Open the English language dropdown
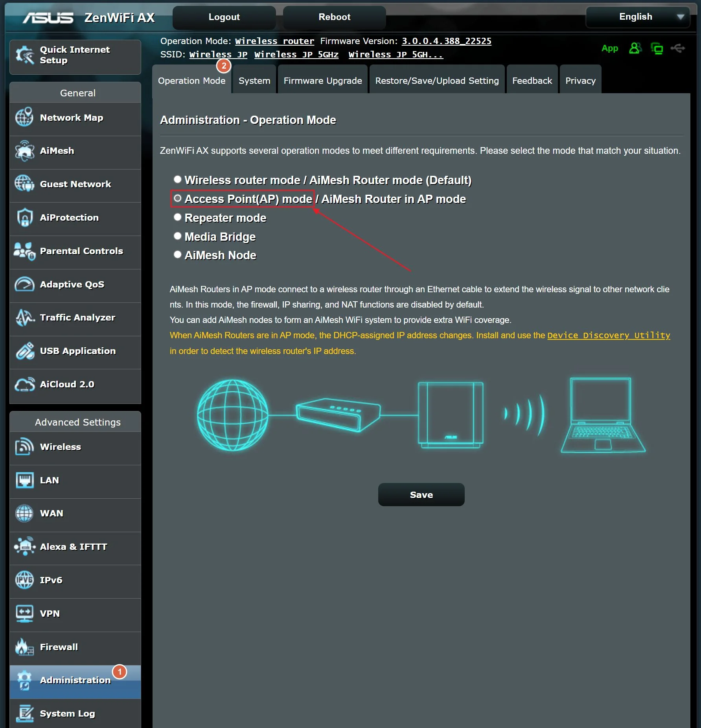 click(638, 17)
